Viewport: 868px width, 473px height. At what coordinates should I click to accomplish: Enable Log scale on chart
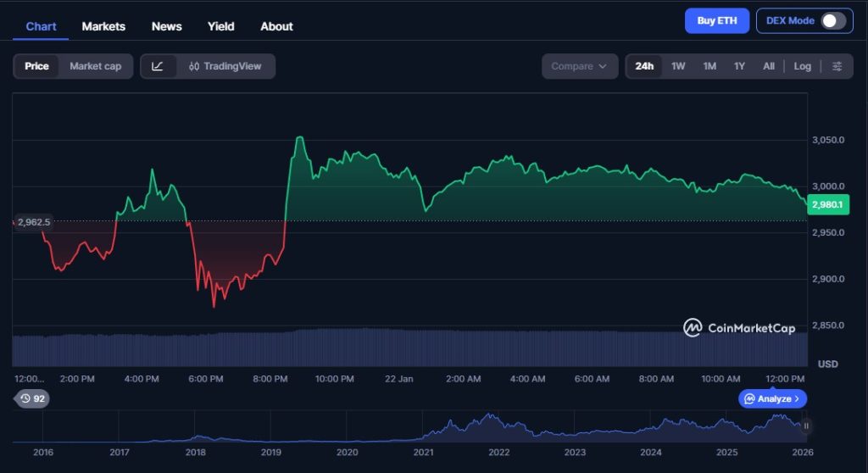(x=802, y=66)
